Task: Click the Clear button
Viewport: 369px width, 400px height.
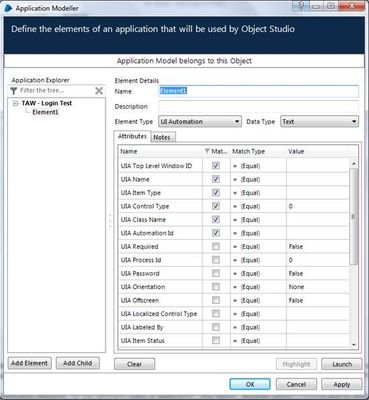Action: pos(134,364)
